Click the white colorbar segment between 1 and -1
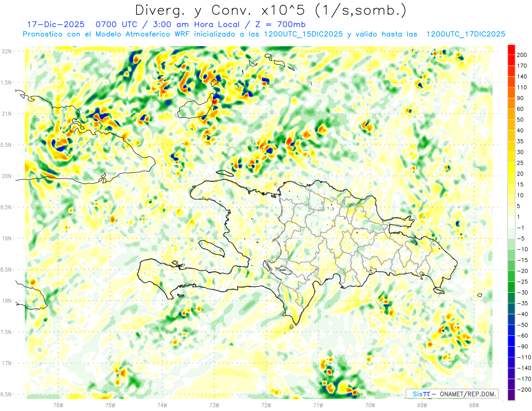 tap(511, 222)
